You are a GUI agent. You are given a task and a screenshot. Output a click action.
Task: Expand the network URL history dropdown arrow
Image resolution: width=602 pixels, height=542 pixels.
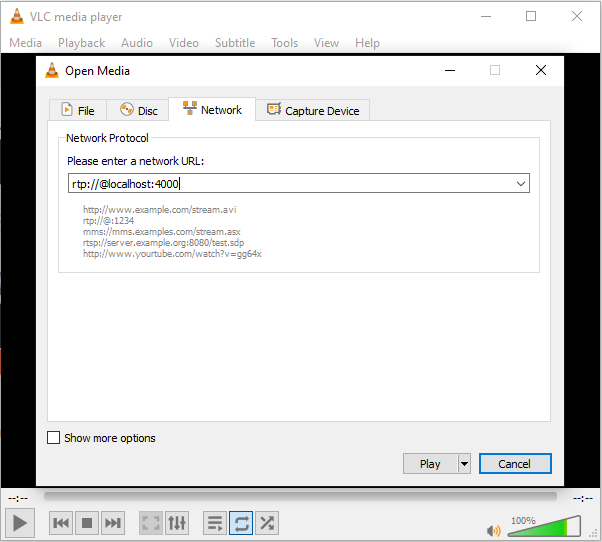(x=521, y=183)
